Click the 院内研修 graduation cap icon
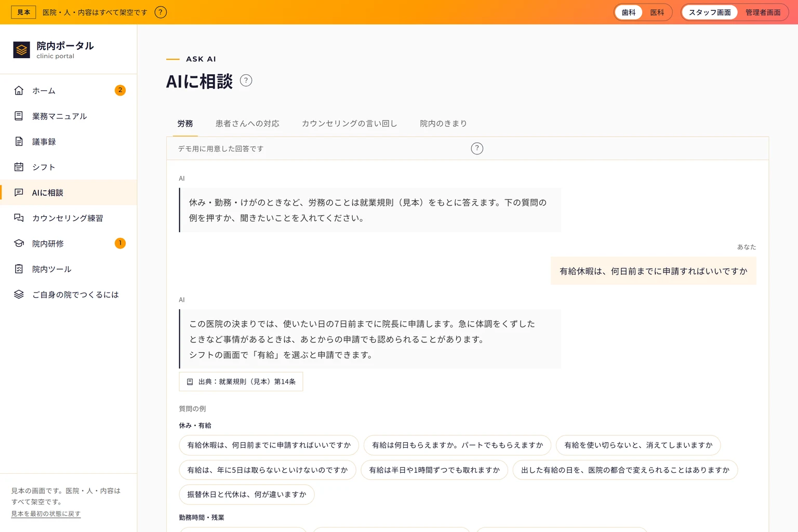The image size is (798, 532). [x=19, y=243]
